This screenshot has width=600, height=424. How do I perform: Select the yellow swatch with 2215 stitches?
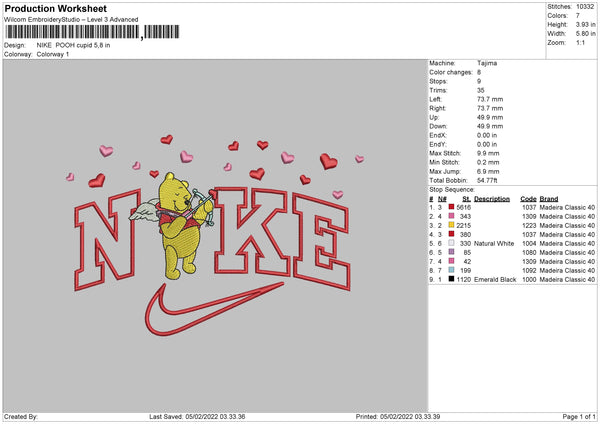[x=452, y=225]
